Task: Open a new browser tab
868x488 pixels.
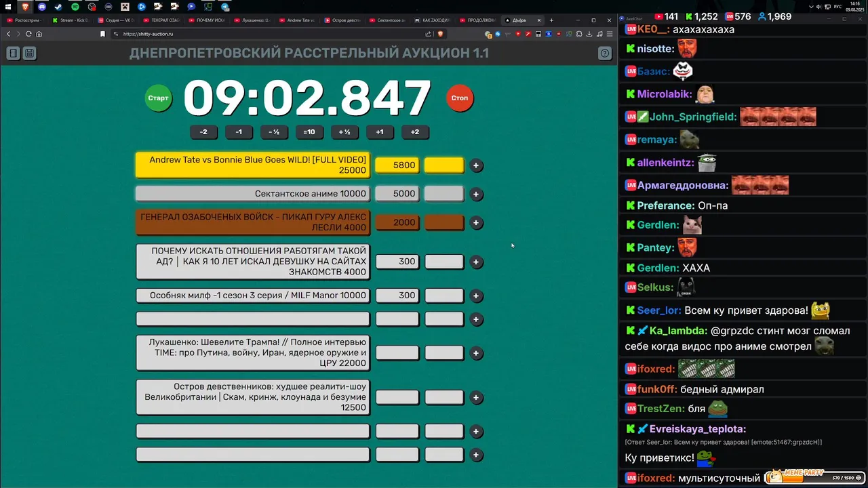Action: (551, 20)
